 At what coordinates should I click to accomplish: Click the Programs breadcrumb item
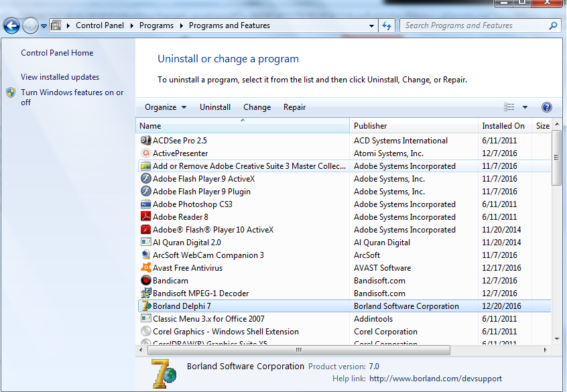[156, 25]
